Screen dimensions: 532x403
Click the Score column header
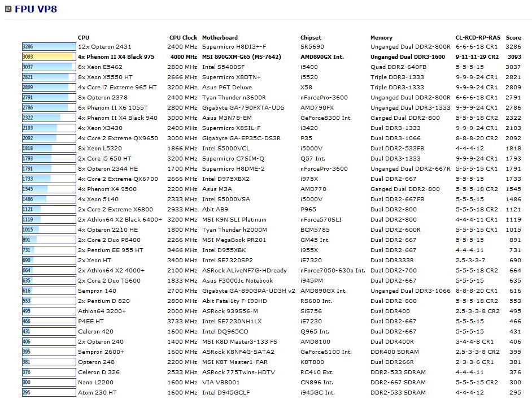[513, 38]
